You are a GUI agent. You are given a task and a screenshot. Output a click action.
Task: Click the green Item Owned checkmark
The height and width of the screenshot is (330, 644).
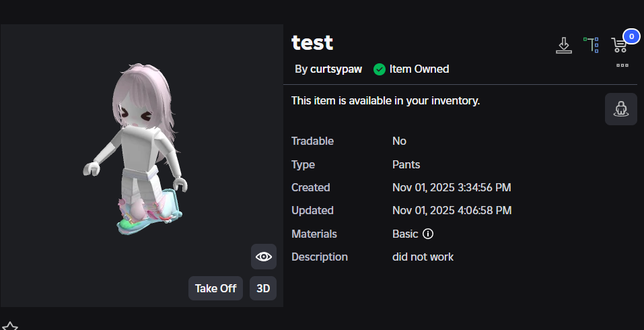(x=380, y=69)
